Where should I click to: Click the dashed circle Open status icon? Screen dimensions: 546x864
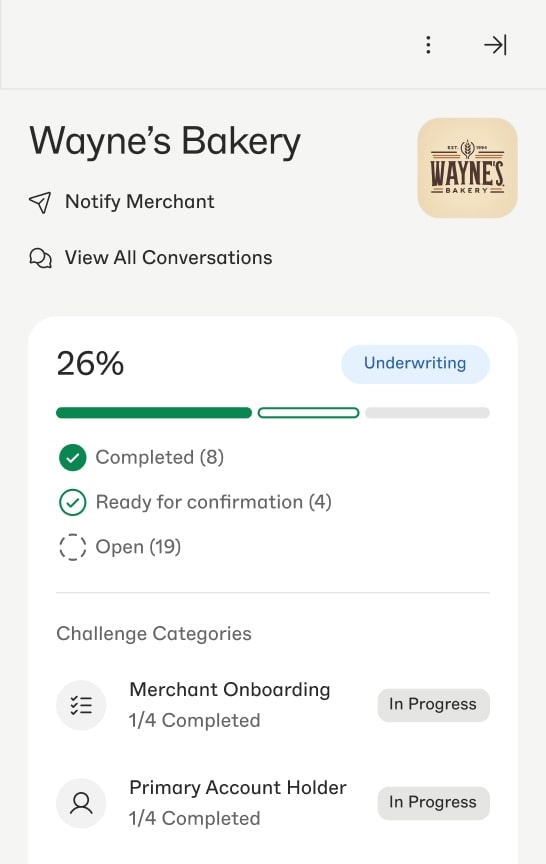(73, 547)
